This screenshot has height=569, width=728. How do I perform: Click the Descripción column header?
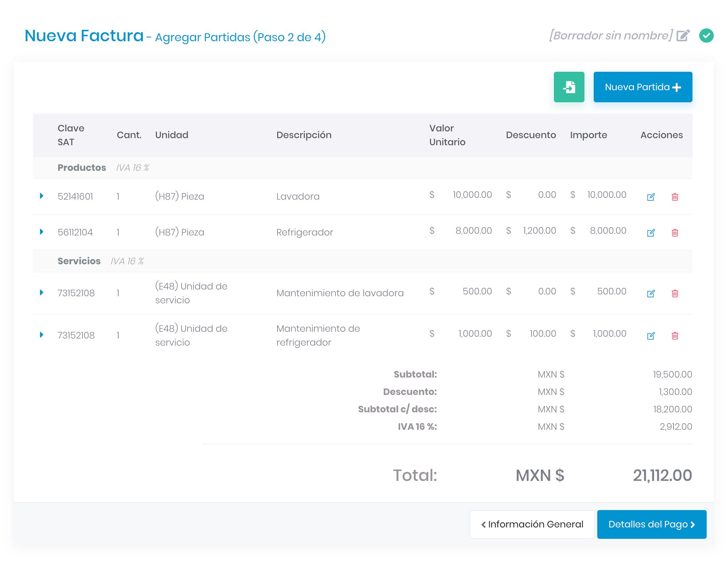tap(304, 135)
